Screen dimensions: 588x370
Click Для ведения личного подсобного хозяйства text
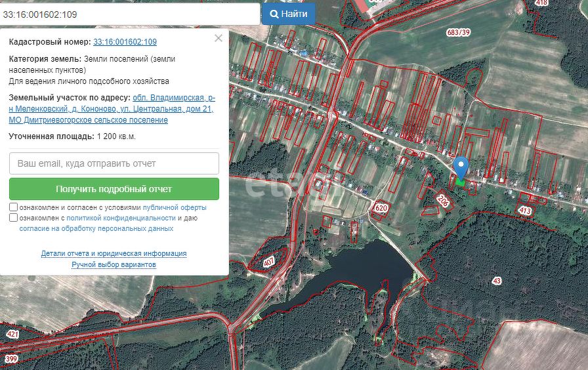pyautogui.click(x=89, y=81)
